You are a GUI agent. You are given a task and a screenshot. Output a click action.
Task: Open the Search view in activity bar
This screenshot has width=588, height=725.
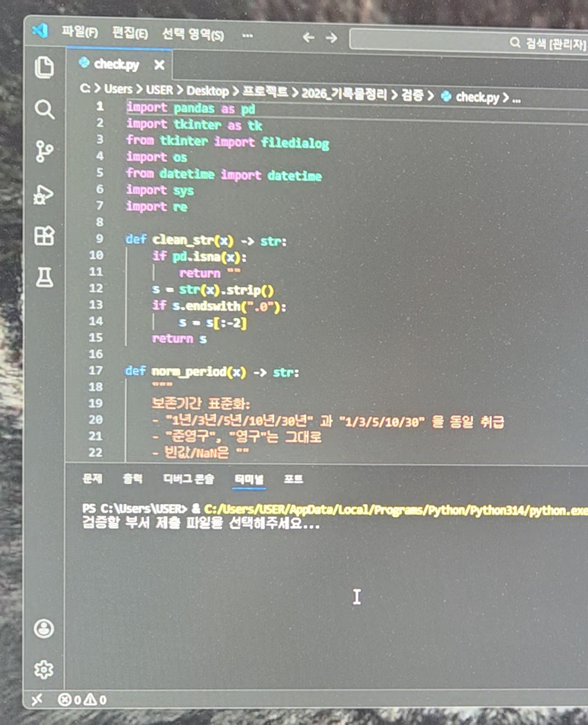pos(44,109)
